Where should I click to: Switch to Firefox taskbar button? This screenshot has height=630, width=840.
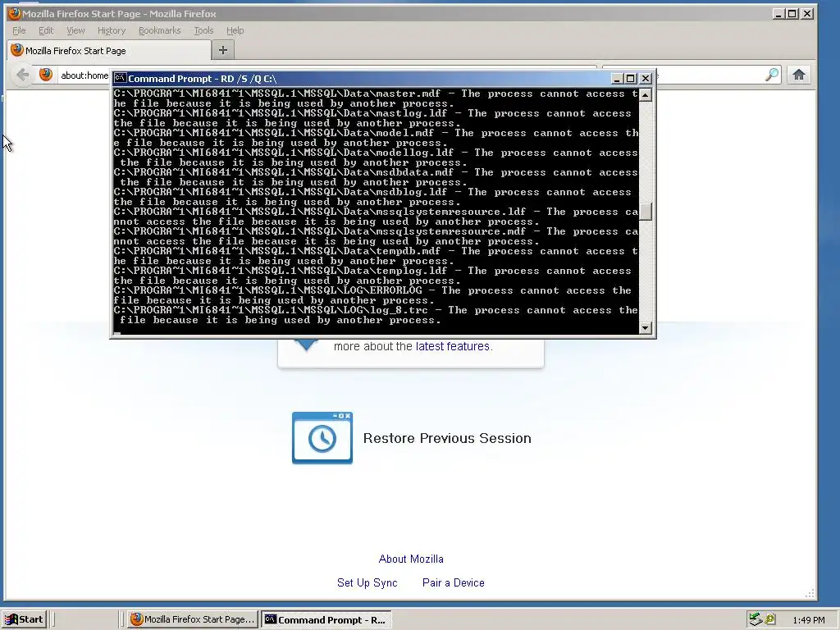[193, 619]
